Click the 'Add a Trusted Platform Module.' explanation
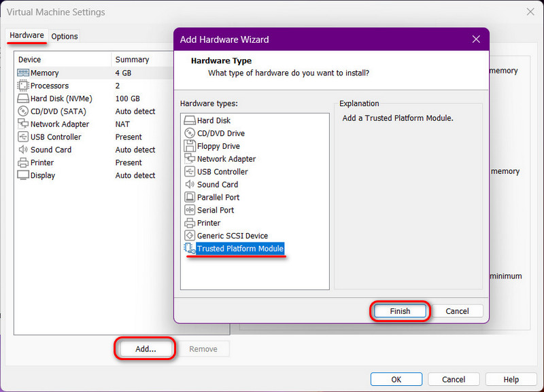 [x=398, y=118]
